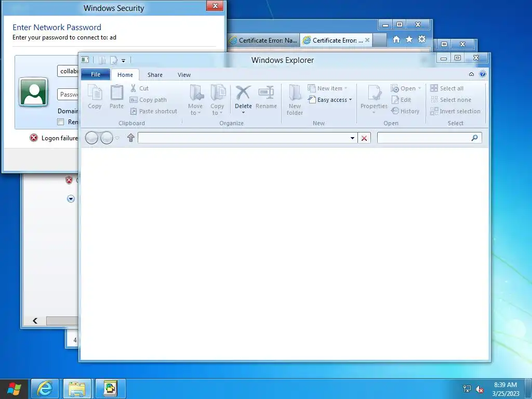Screen dimensions: 532x399
Task: Open the Delete dropdown arrow
Action: point(243,112)
